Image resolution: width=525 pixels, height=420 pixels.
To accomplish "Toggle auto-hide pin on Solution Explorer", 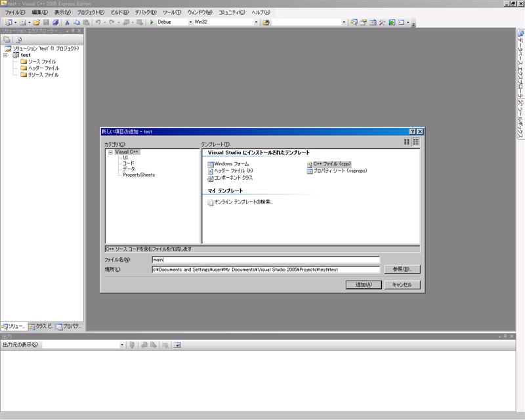I will [73, 31].
